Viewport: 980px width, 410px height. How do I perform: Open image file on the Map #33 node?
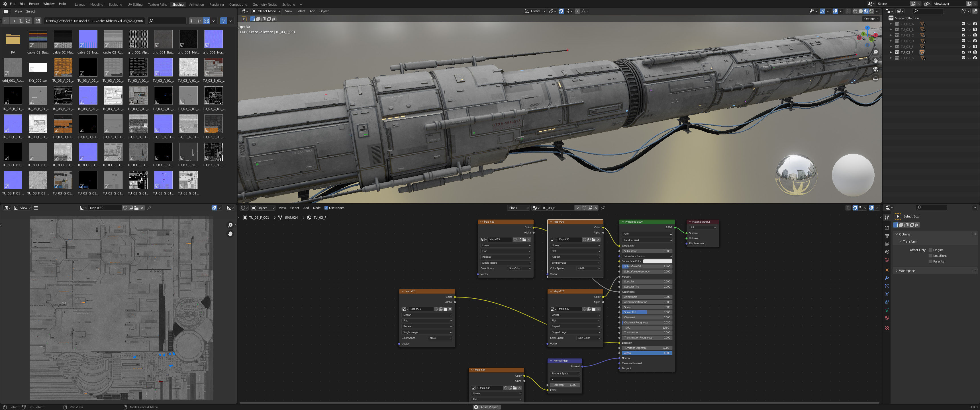click(524, 240)
